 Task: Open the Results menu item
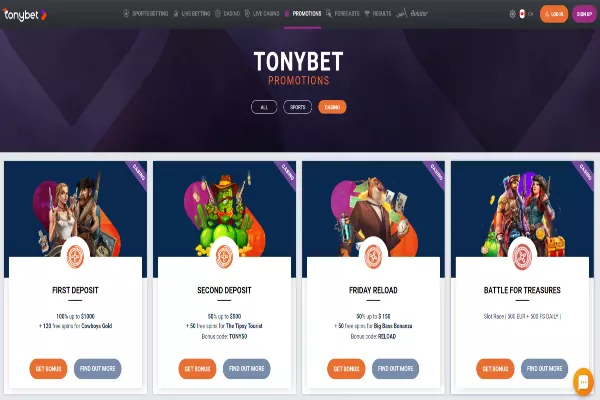[x=378, y=14]
